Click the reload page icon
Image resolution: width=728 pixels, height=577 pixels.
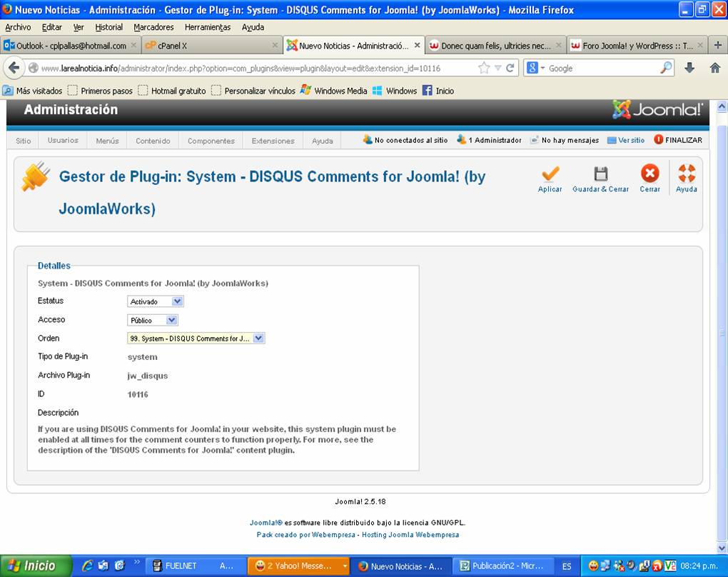point(510,69)
